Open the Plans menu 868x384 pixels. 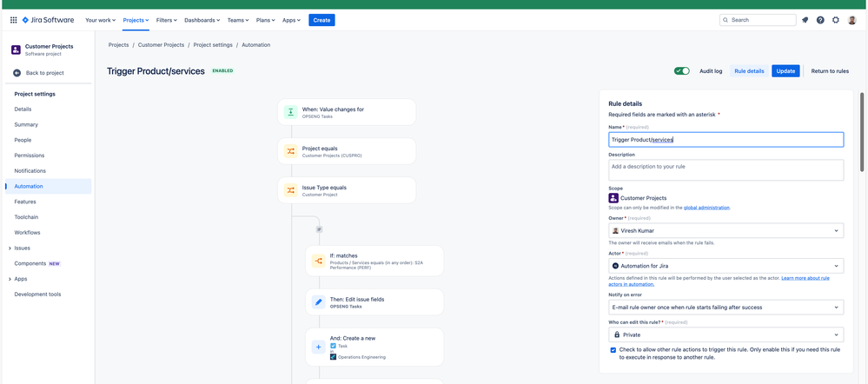pyautogui.click(x=266, y=20)
